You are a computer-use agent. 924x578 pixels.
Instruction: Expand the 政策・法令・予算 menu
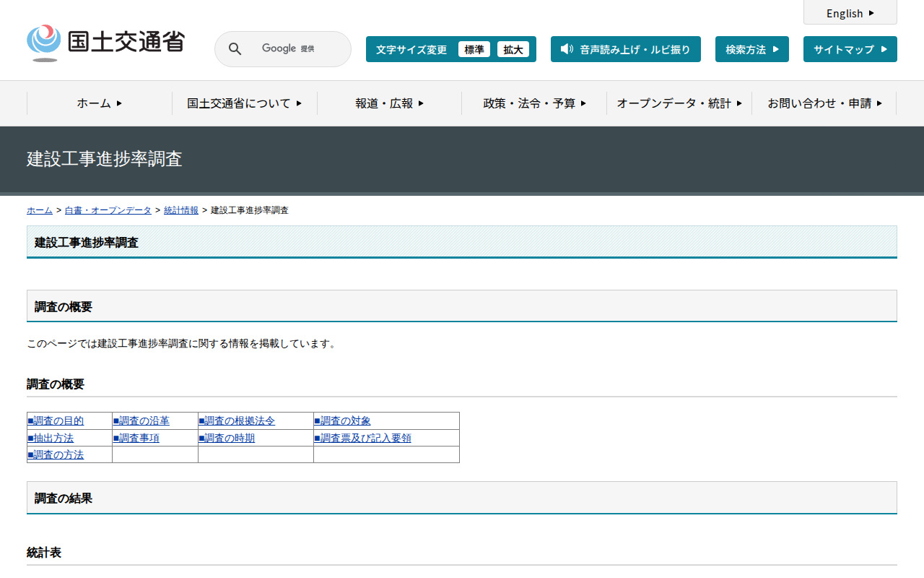(x=534, y=103)
